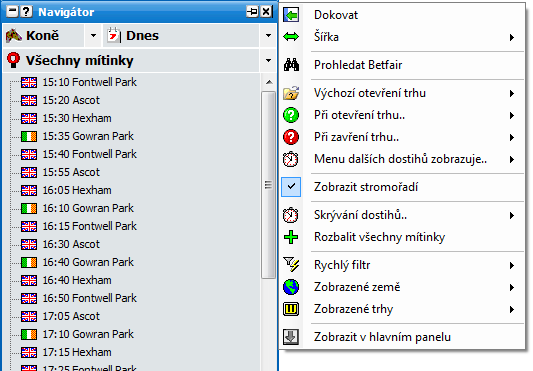Click the red pin Všechny mítinky icon
The width and height of the screenshot is (533, 371).
click(13, 60)
